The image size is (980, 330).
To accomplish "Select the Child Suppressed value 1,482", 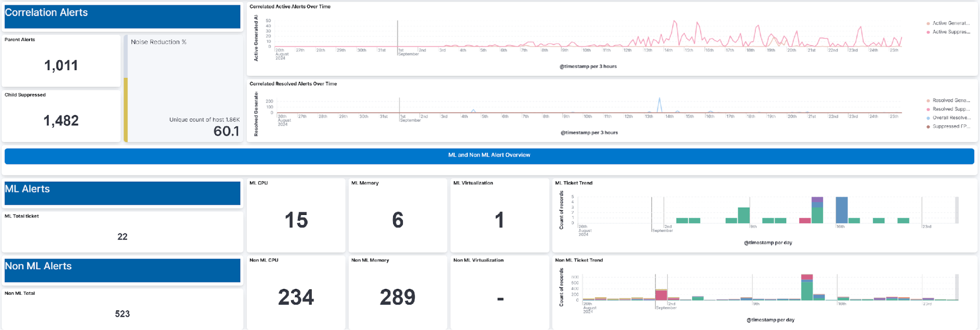I will coord(61,120).
